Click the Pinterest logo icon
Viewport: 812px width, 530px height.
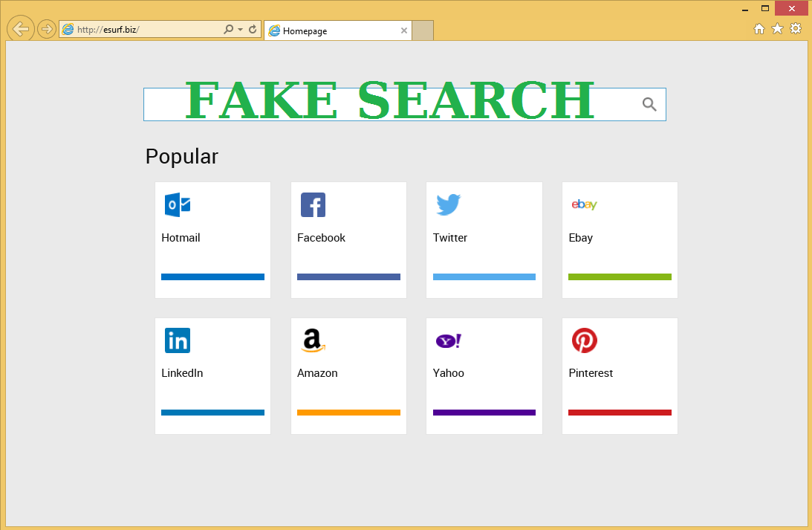pos(585,340)
